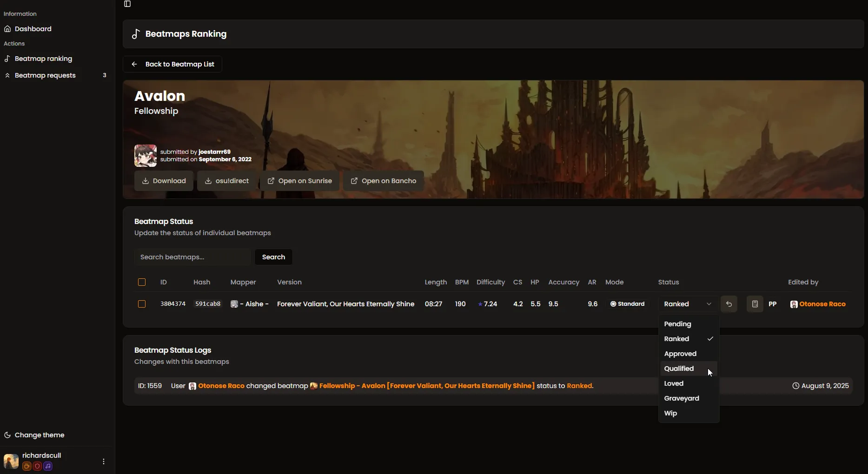Select Qualified from the status list
This screenshot has height=474, width=868.
pyautogui.click(x=679, y=369)
